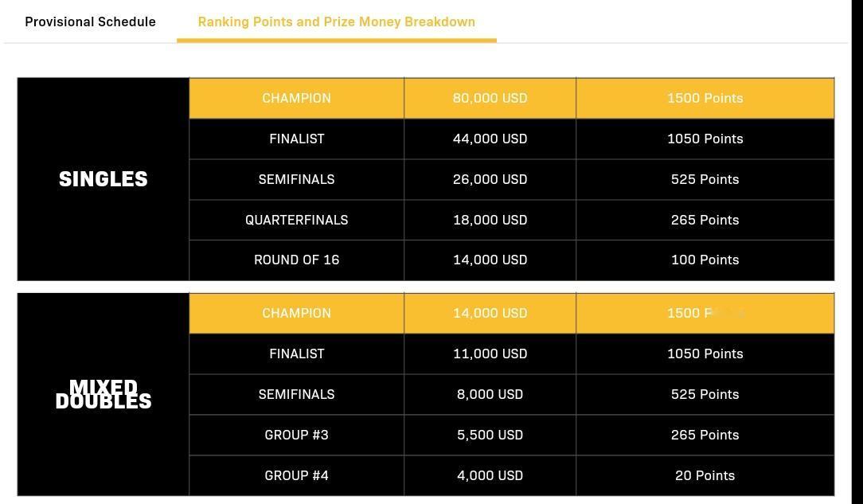Select the Singles champion 1500 Points cell

705,98
